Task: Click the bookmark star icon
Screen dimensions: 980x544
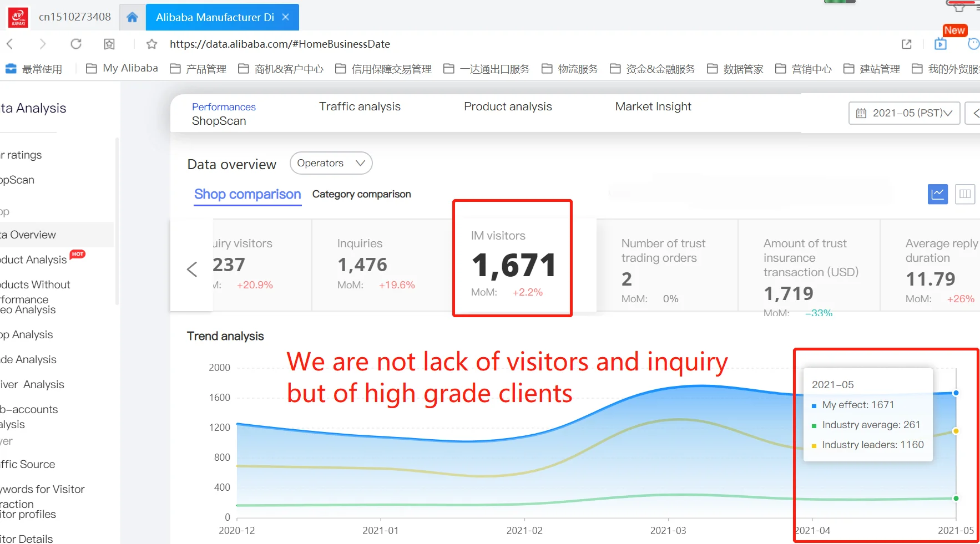Action: tap(151, 44)
